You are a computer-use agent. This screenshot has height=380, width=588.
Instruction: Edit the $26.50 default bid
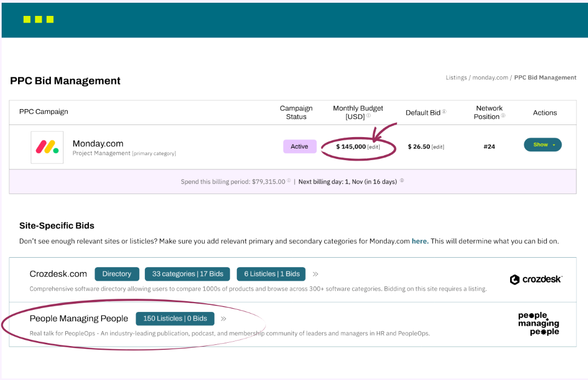pos(438,147)
